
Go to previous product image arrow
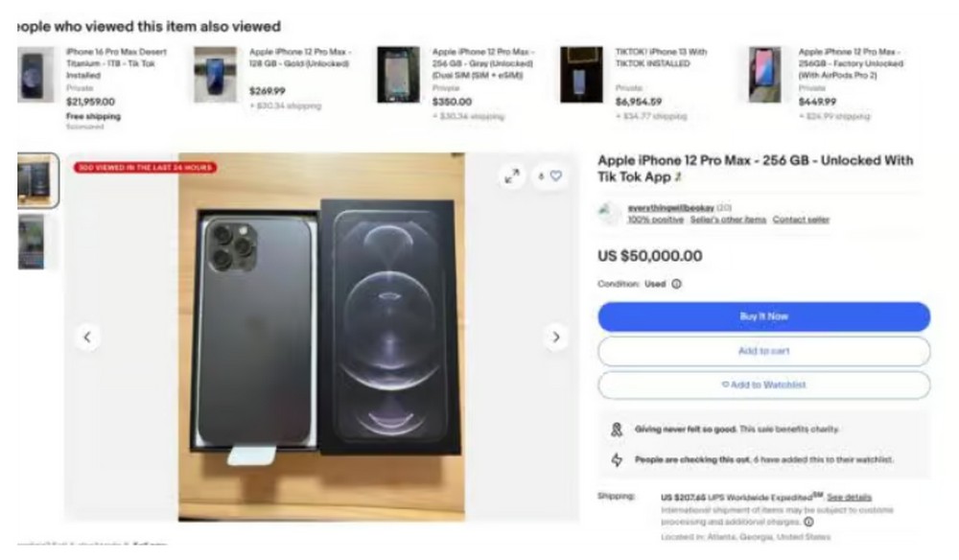(x=87, y=337)
